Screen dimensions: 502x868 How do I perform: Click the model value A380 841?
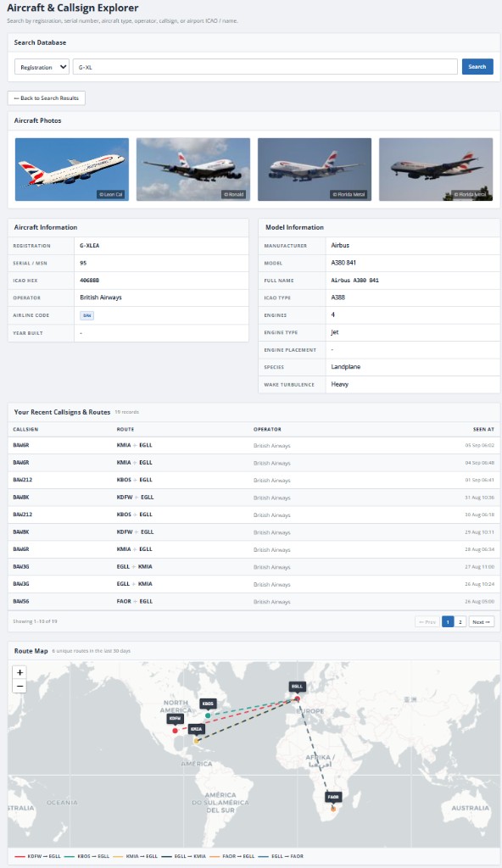(343, 263)
